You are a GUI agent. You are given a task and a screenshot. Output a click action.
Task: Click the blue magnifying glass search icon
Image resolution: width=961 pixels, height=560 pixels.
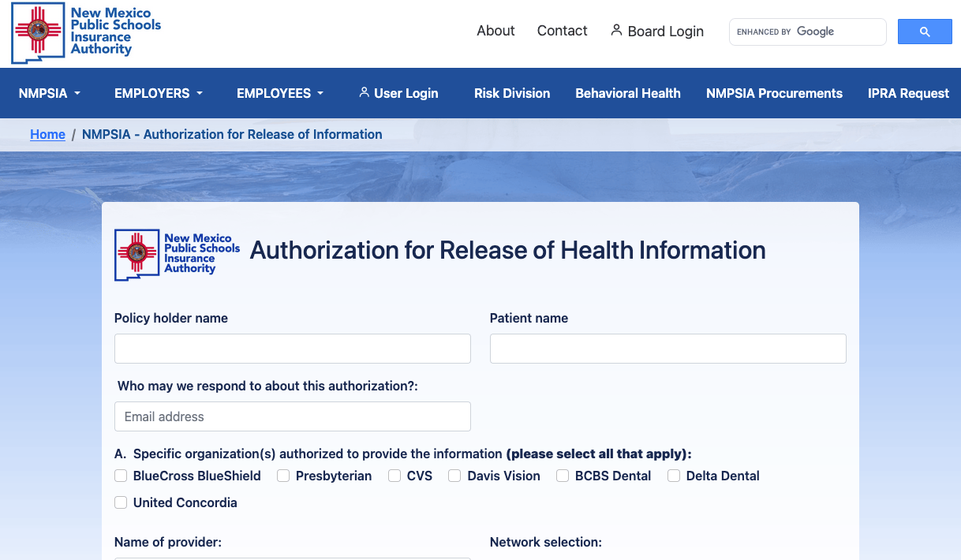pos(924,31)
